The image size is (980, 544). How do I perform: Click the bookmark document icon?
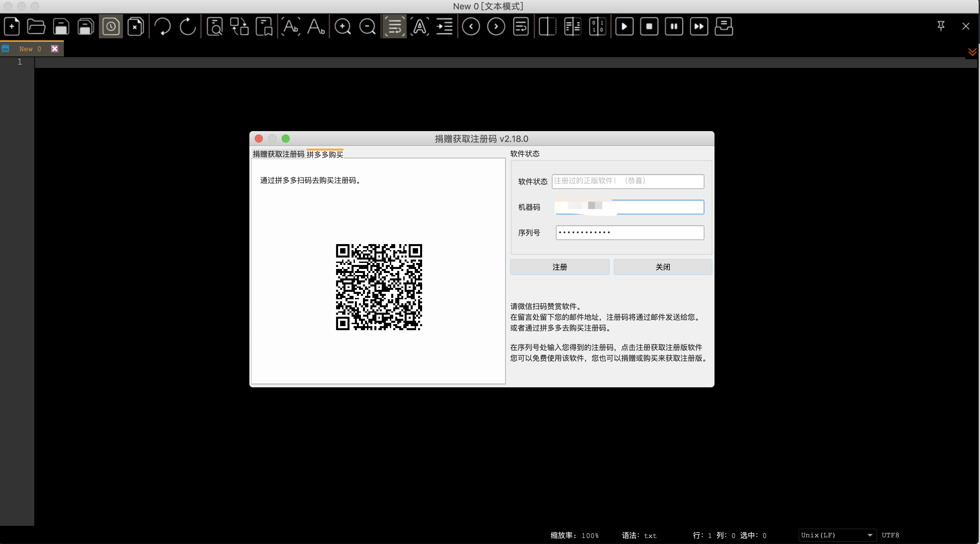264,27
